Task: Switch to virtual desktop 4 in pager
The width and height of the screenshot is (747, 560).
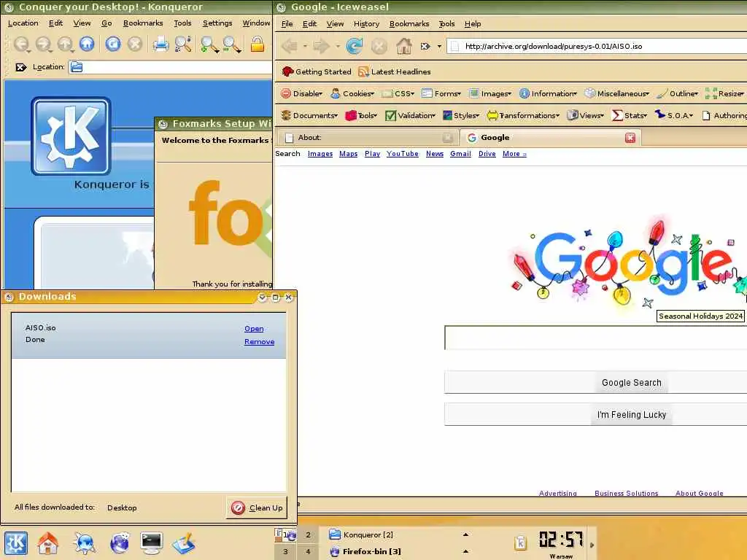Action: point(308,551)
